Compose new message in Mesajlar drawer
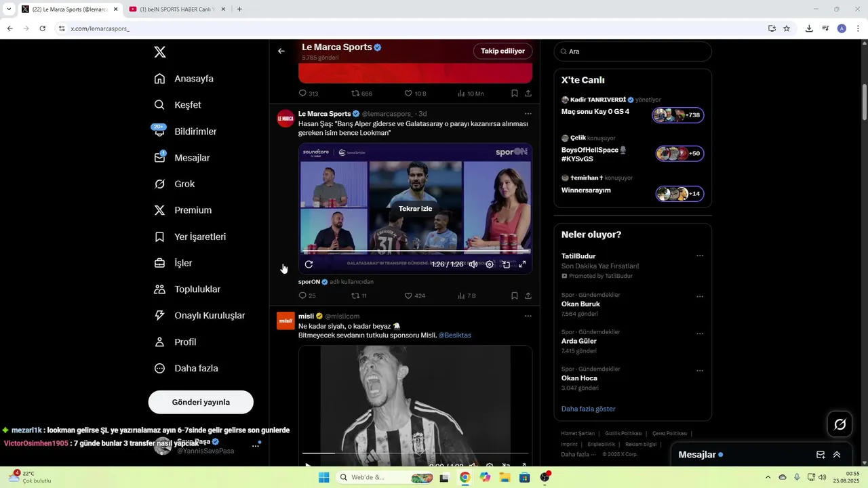 (x=821, y=455)
